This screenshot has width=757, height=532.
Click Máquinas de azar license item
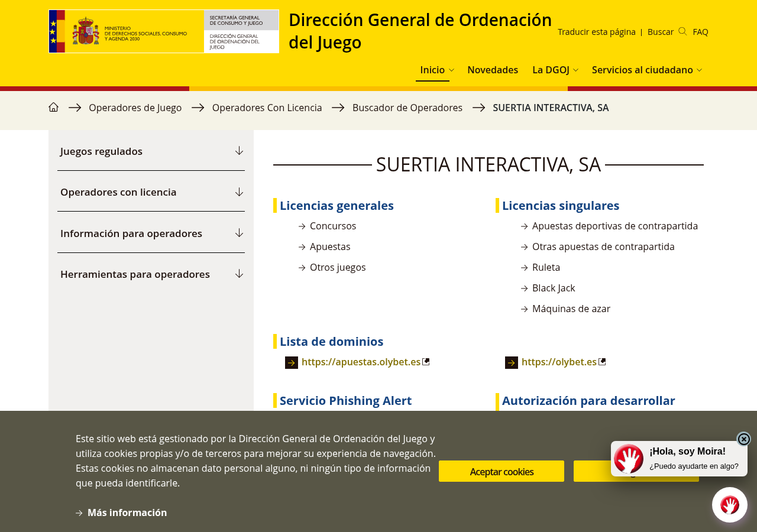571,309
